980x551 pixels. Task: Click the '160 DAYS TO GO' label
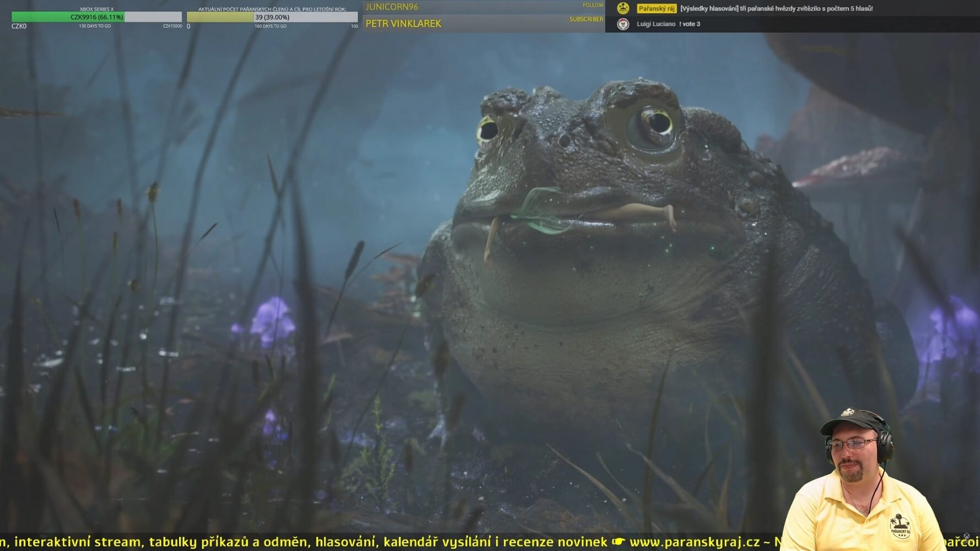click(270, 26)
